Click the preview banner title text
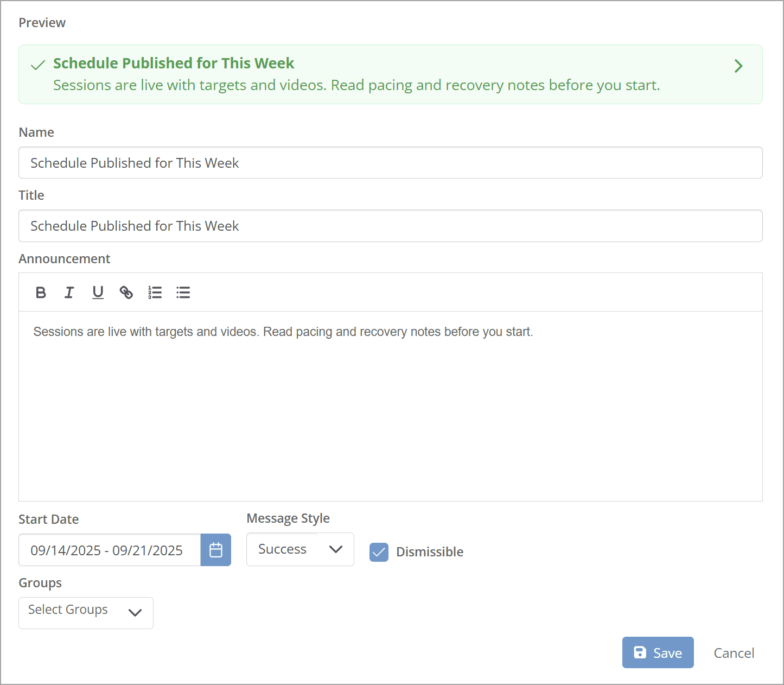 (174, 64)
